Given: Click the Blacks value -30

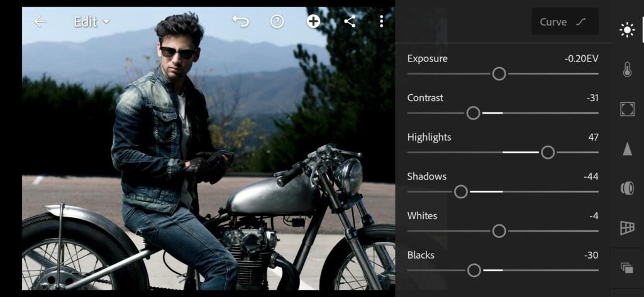Looking at the screenshot, I should (x=591, y=255).
